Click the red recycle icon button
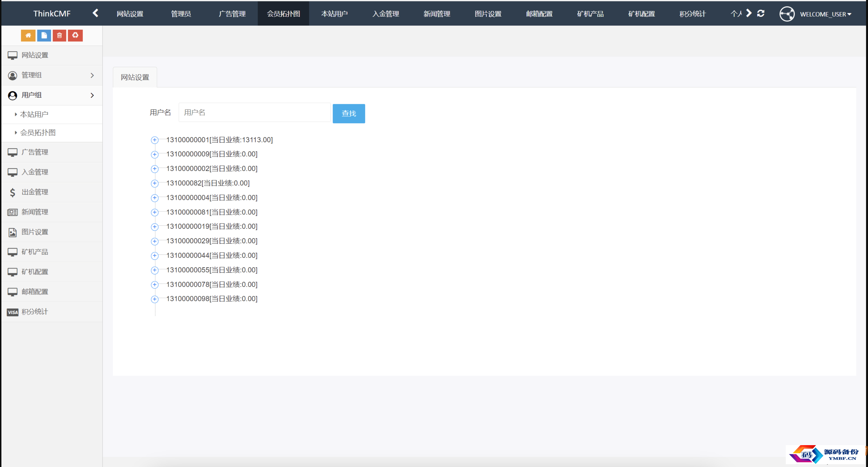The width and height of the screenshot is (868, 467). pos(75,35)
